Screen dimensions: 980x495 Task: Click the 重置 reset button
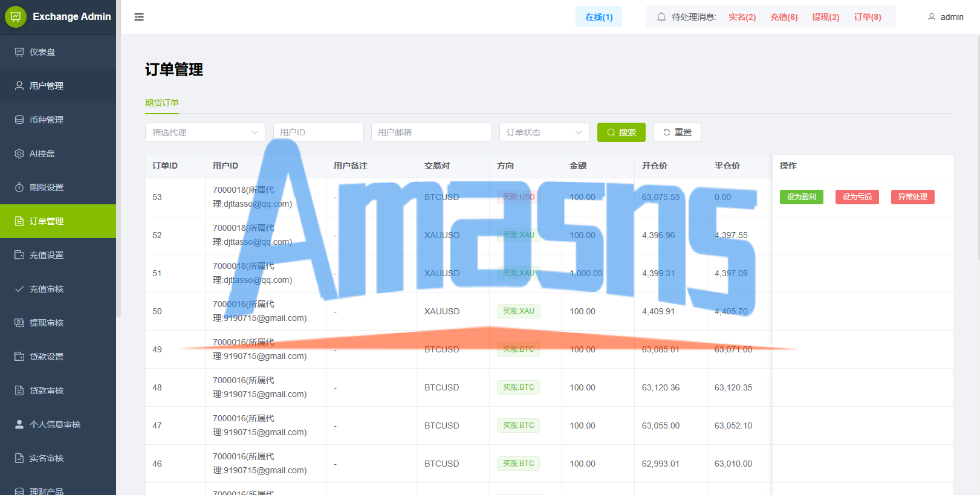pos(677,132)
